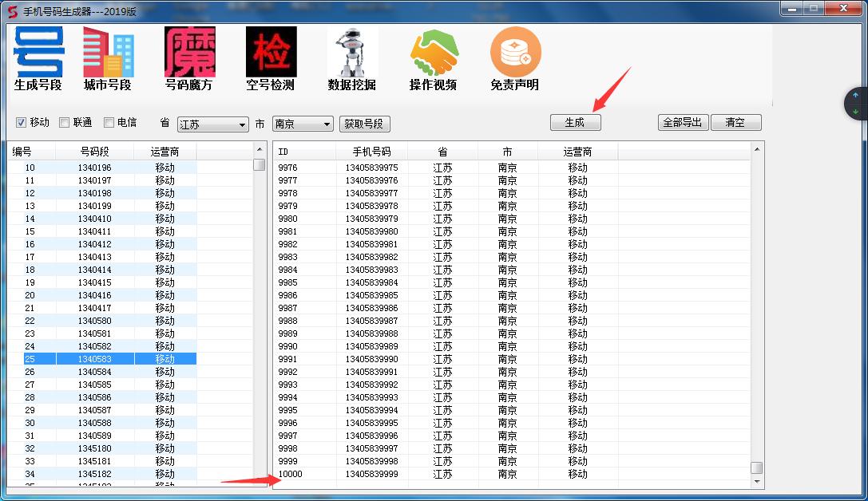Clear results with 清空 button
The height and width of the screenshot is (501, 868).
coord(735,123)
